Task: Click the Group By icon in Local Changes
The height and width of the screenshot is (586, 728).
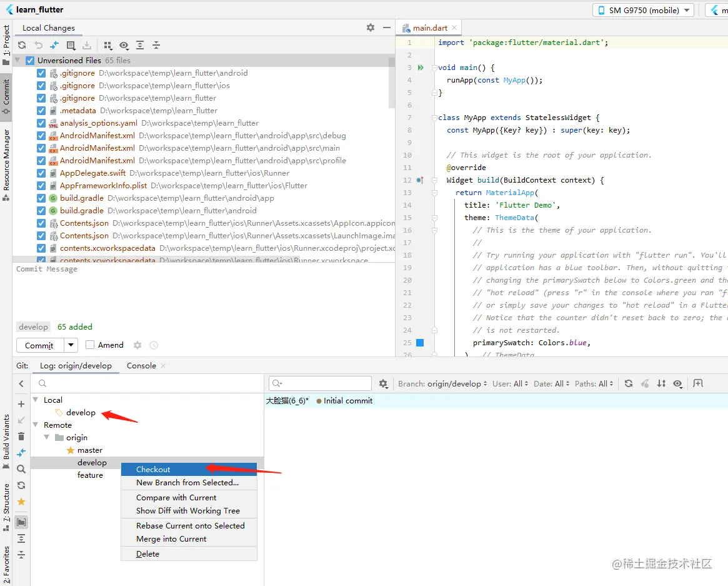Action: tap(107, 45)
